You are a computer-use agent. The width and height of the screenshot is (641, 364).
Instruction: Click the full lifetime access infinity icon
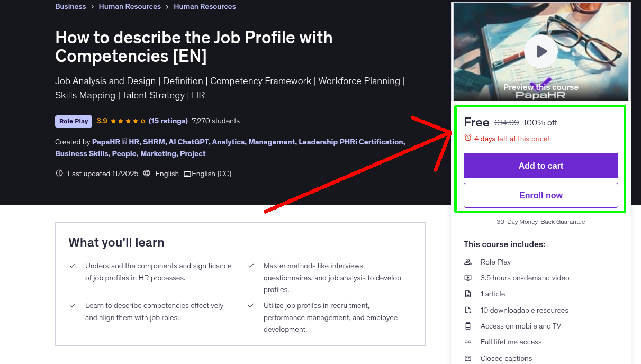pos(468,342)
